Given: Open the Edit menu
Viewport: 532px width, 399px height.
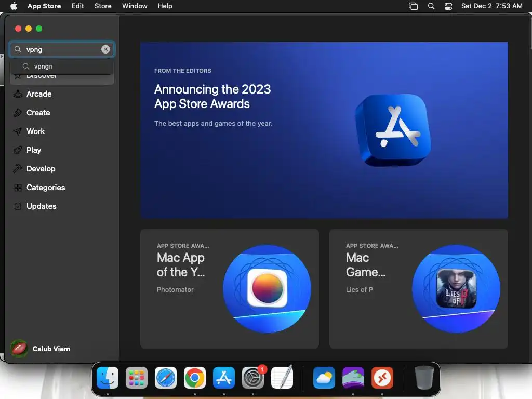Looking at the screenshot, I should [x=78, y=6].
